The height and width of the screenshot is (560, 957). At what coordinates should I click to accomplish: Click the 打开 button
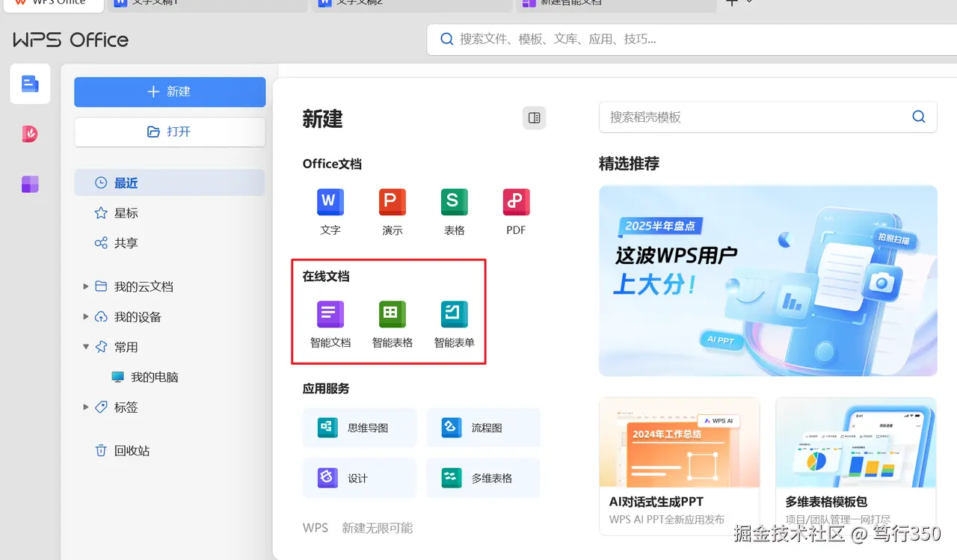(x=170, y=132)
